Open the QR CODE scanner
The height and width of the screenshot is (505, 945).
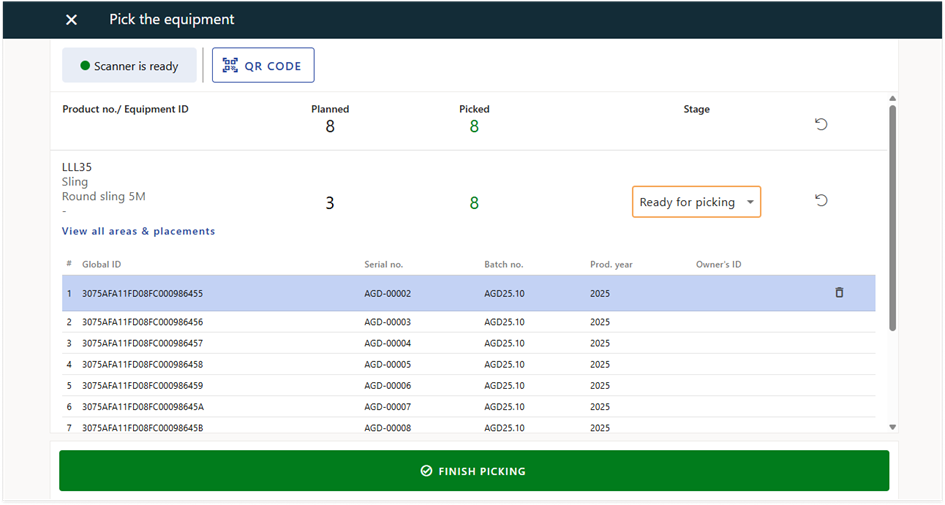pos(263,65)
